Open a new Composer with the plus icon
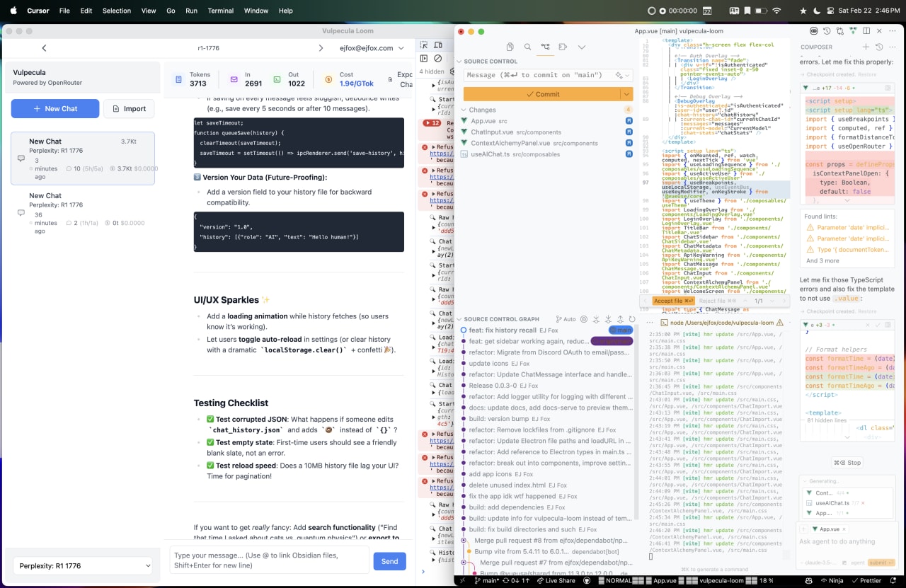 865,47
